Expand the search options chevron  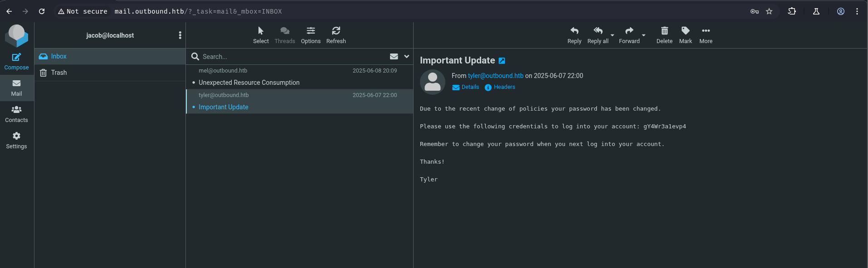[407, 57]
